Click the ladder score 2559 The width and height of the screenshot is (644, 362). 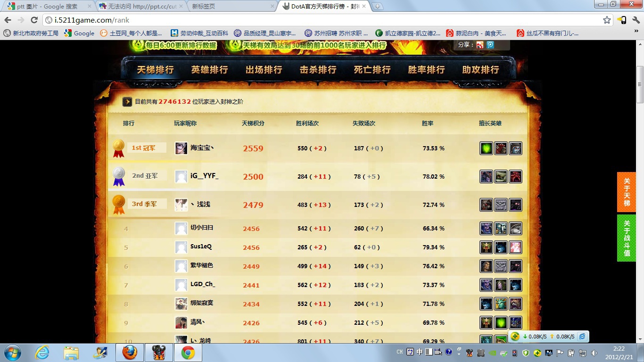(x=253, y=148)
